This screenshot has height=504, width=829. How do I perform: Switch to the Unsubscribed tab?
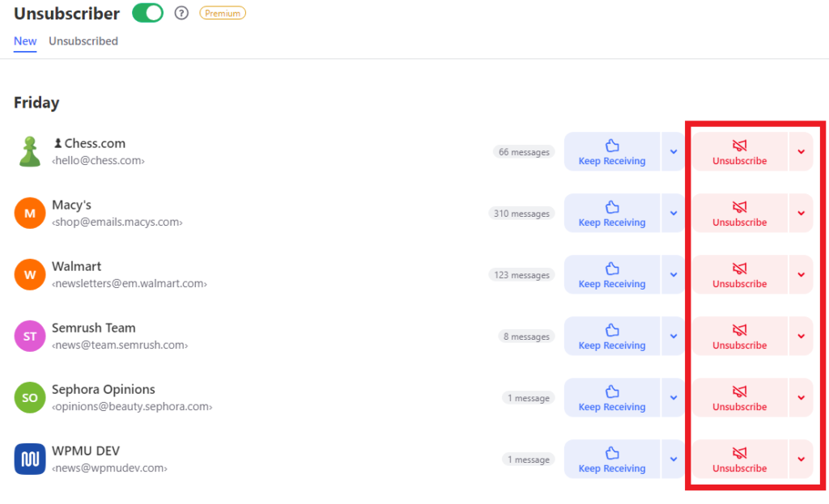click(x=83, y=41)
